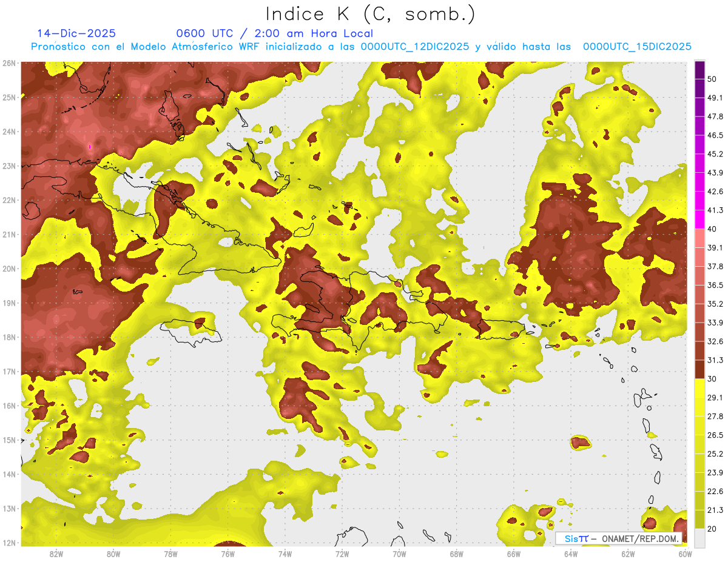Click the colorbar value "27.8"
The width and height of the screenshot is (728, 562).
715,416
